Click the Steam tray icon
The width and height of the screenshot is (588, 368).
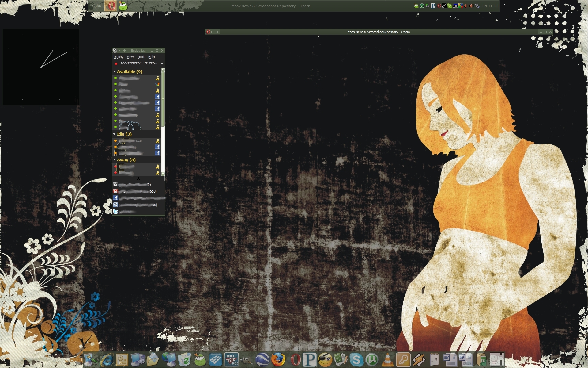click(x=444, y=6)
